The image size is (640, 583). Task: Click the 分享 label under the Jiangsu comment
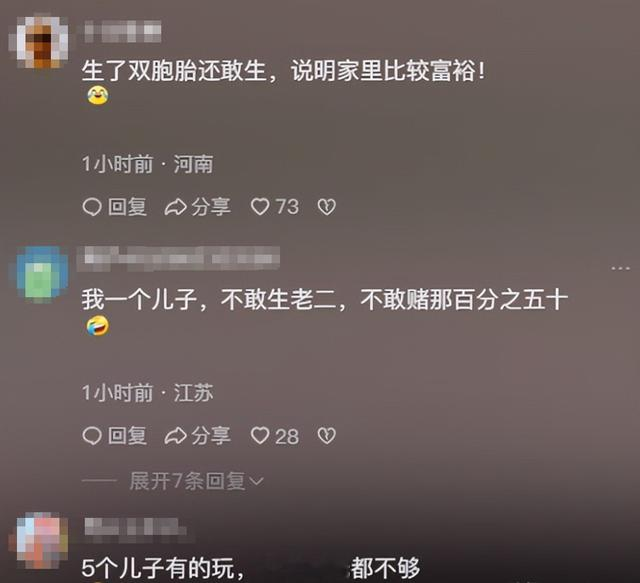coord(211,436)
